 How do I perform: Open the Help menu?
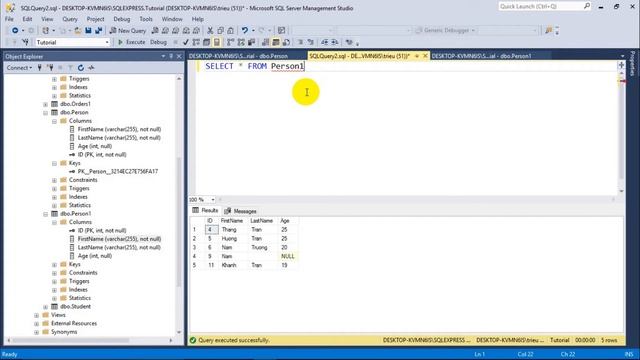click(x=198, y=19)
